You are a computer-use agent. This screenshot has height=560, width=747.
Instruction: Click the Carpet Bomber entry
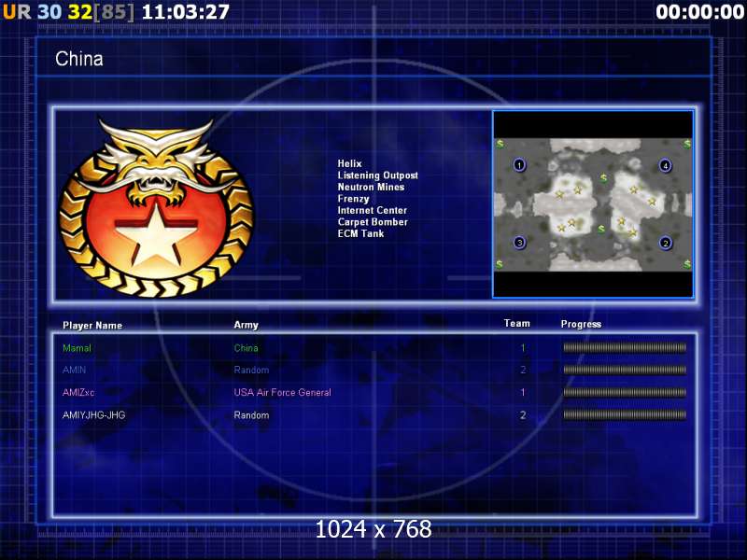pos(373,222)
